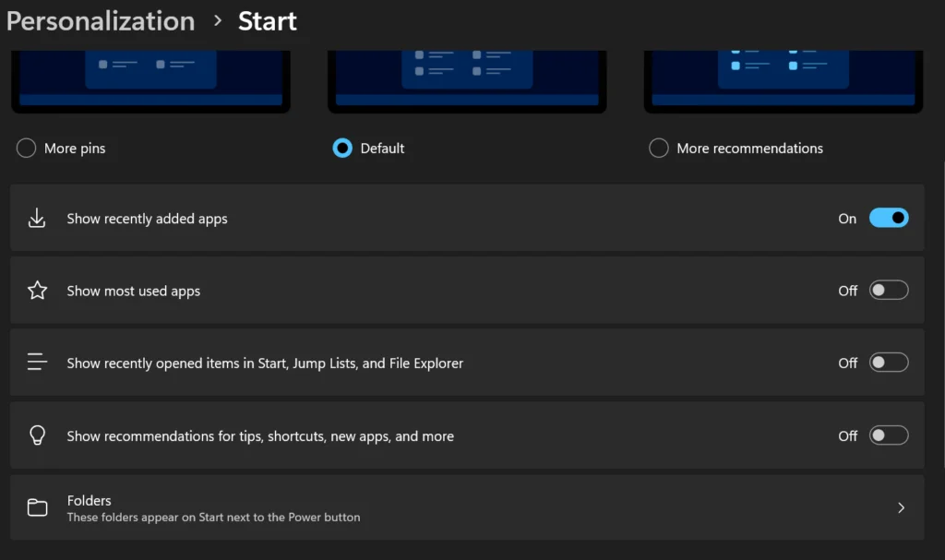Disable Show recently added apps
The width and height of the screenshot is (945, 560).
coord(888,218)
